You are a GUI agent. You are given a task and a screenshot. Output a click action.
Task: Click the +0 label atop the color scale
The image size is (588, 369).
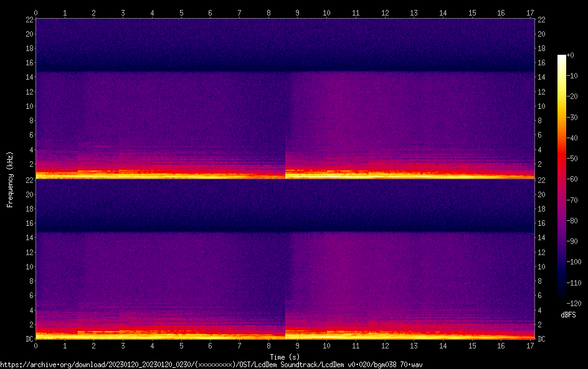(571, 55)
